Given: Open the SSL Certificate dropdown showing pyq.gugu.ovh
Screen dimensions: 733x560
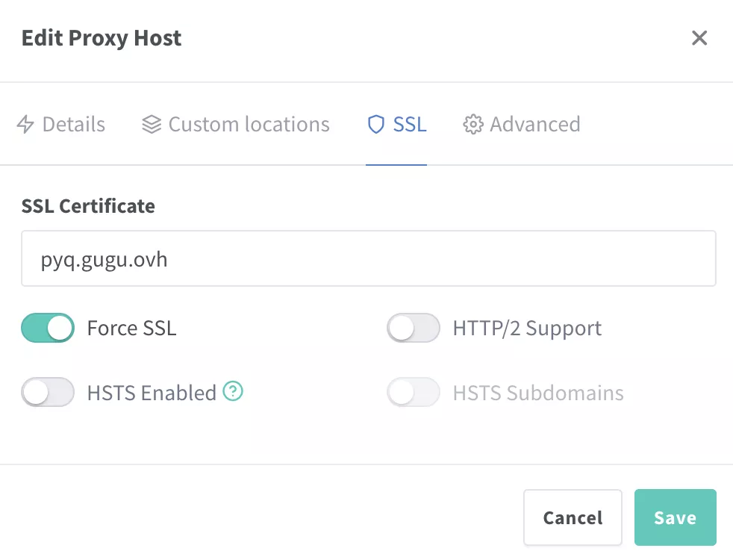Looking at the screenshot, I should coord(368,258).
